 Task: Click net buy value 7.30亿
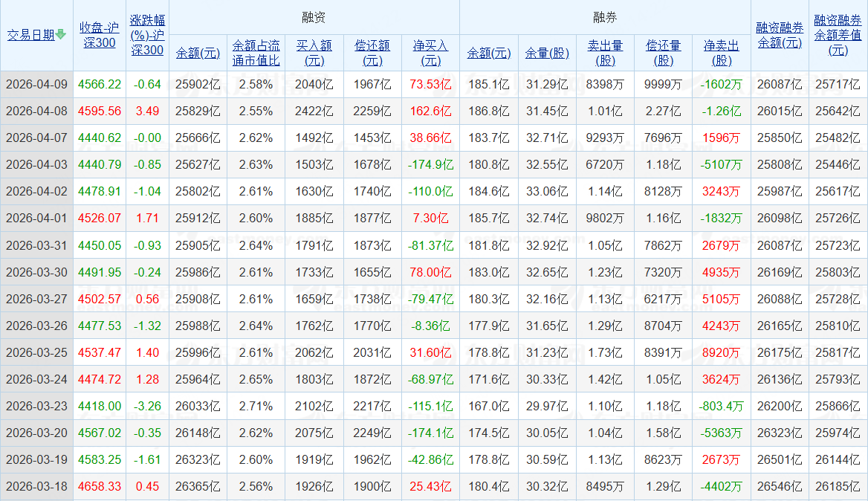[431, 218]
